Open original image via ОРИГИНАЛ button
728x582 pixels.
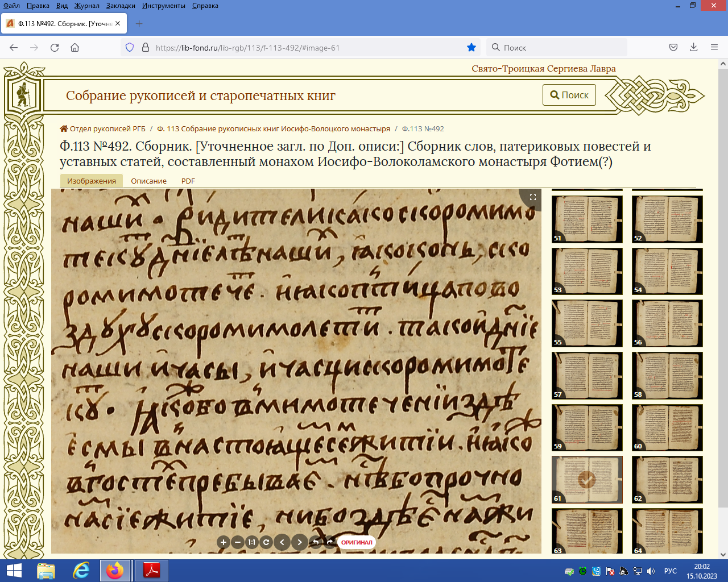pos(357,542)
